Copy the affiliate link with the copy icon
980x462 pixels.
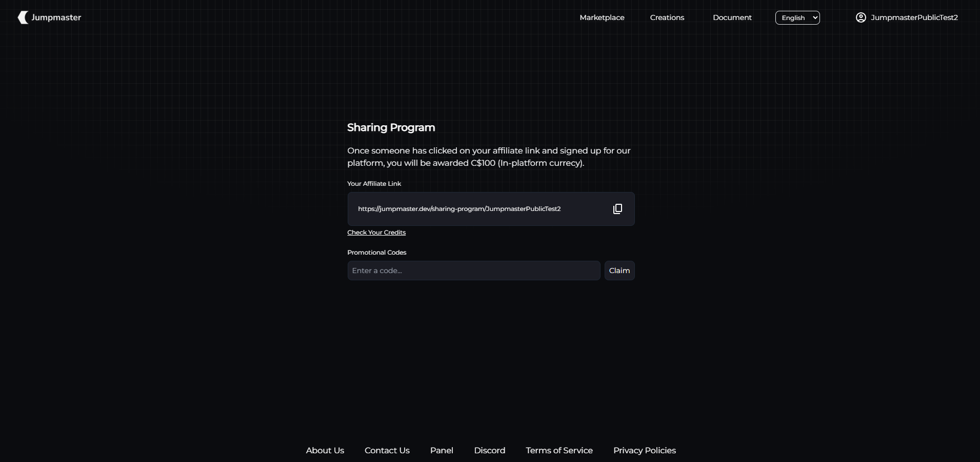click(x=617, y=209)
